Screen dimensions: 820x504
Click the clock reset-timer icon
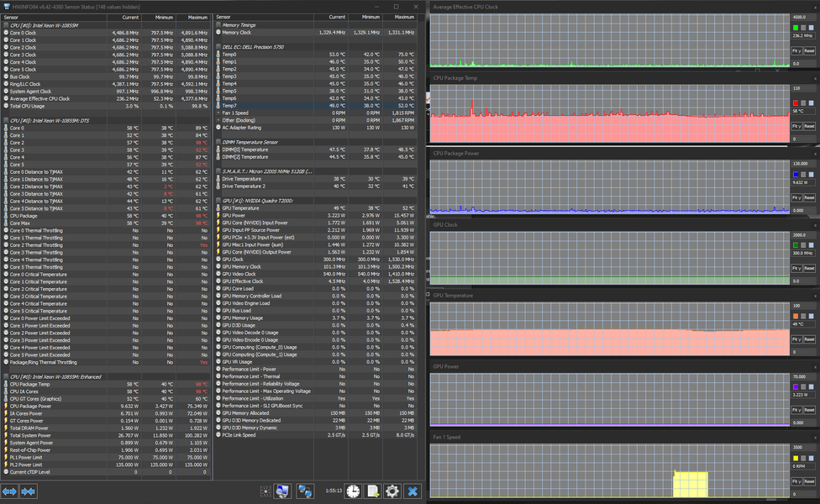353,491
